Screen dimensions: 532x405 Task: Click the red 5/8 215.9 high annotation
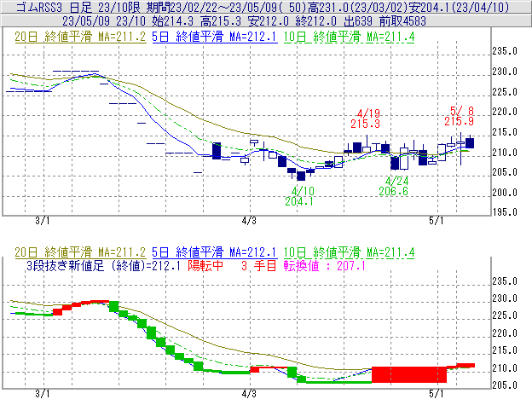coord(460,116)
